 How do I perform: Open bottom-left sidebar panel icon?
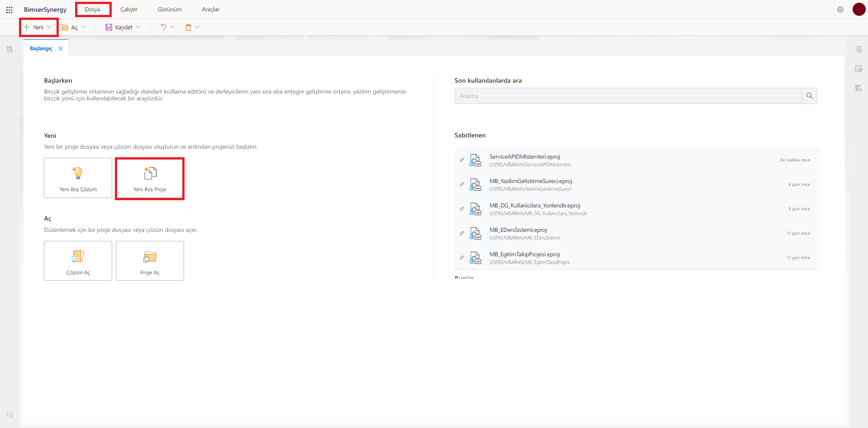(9, 414)
